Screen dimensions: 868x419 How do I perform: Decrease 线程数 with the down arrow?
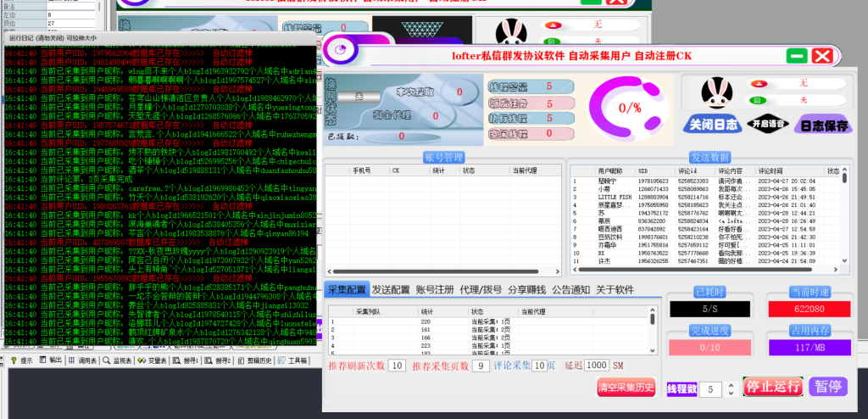[x=732, y=393]
